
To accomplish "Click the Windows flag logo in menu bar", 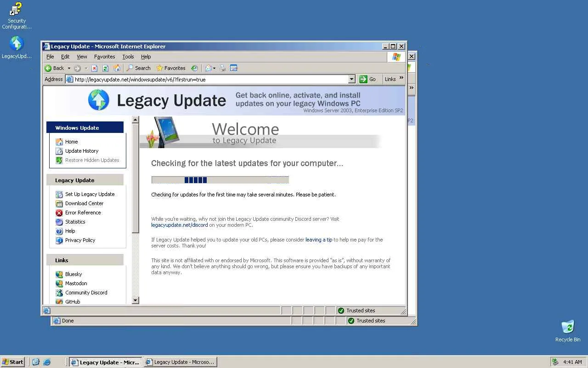I will pos(396,57).
